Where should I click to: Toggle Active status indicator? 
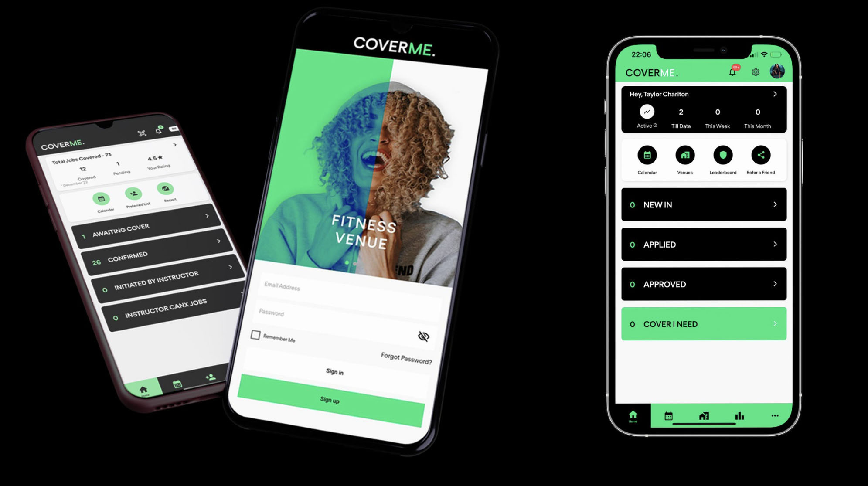pyautogui.click(x=647, y=113)
